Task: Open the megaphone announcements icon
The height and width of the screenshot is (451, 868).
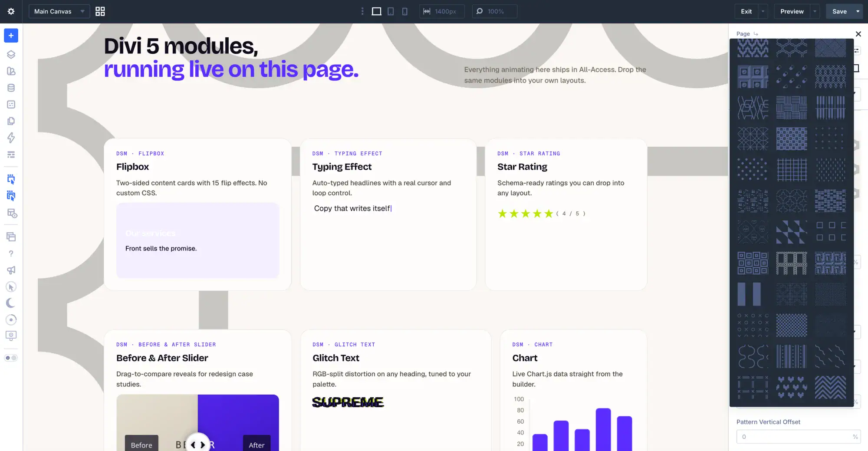Action: pyautogui.click(x=11, y=270)
